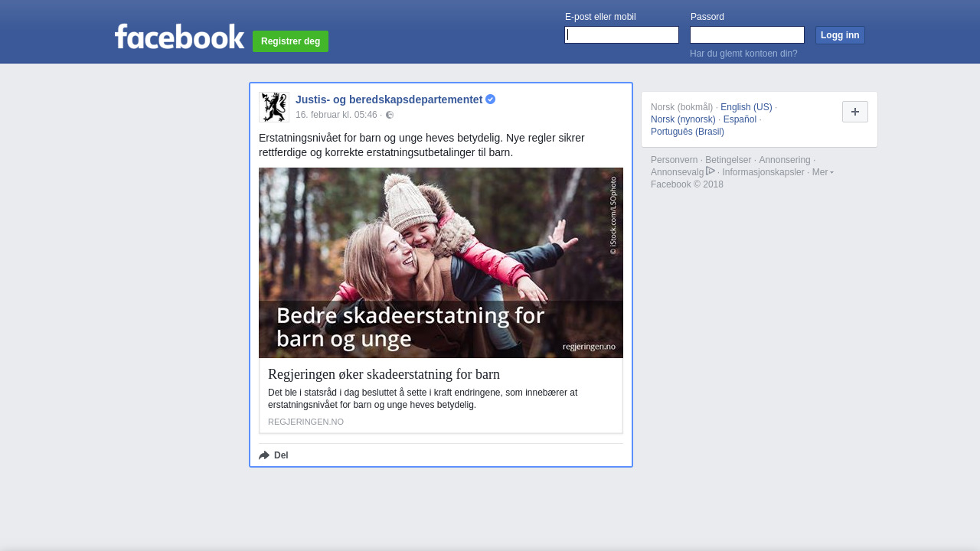Open the 'Har du glemt kontoen din?' link

[x=743, y=54]
